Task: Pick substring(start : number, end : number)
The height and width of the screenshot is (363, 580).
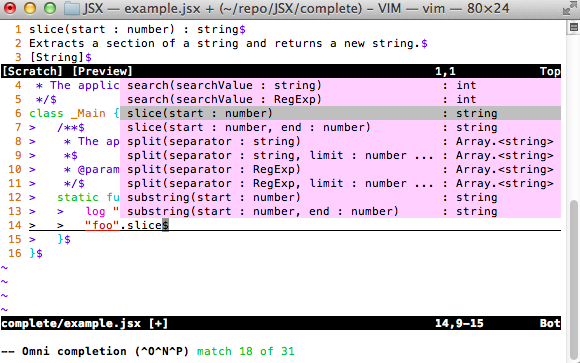Action: tap(340, 211)
